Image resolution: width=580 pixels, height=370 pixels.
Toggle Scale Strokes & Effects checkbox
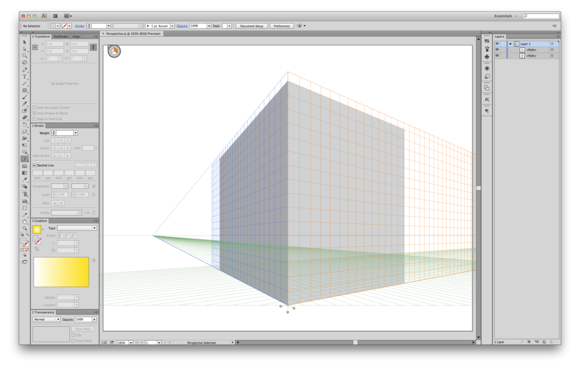point(34,113)
